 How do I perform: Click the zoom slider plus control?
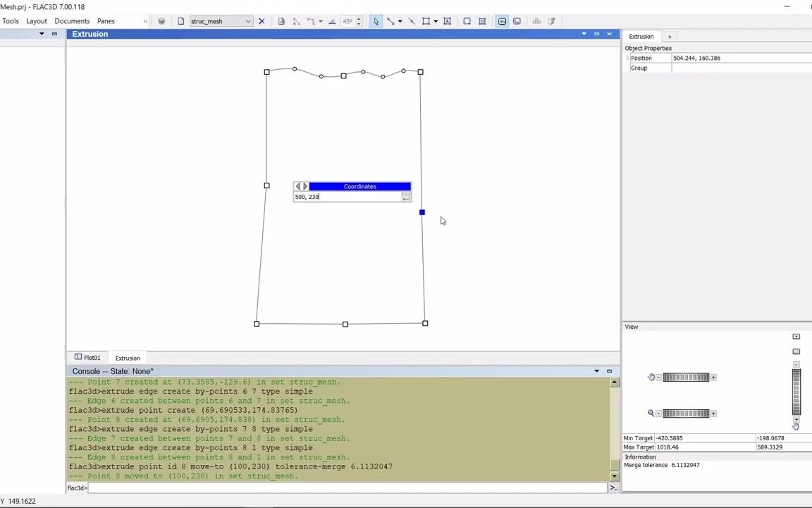[x=713, y=413]
